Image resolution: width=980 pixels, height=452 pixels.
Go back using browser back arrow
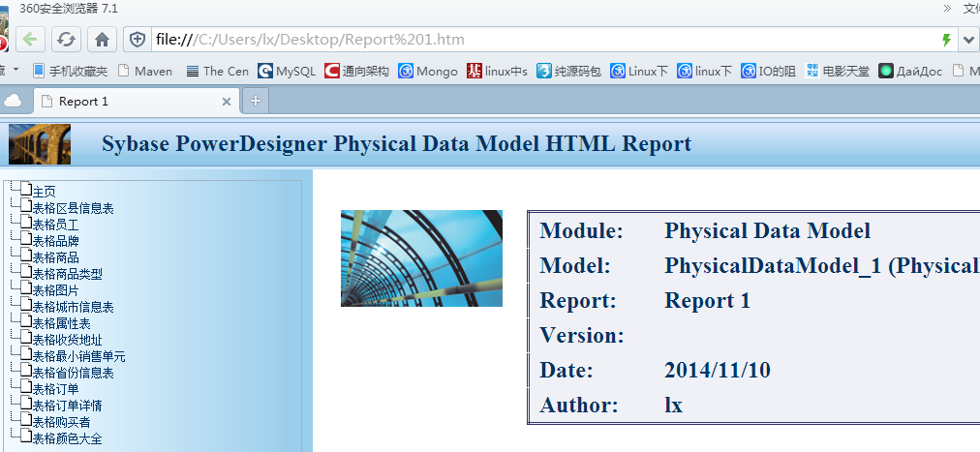[30, 40]
